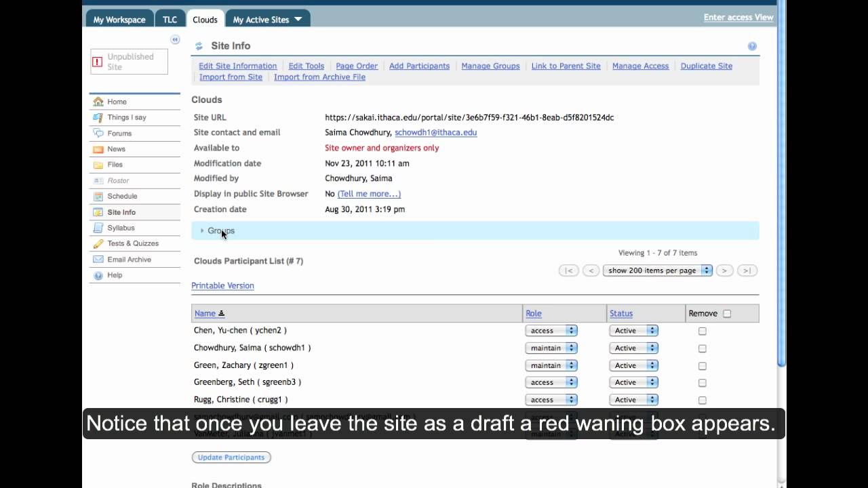Go to the first page of participants

569,270
